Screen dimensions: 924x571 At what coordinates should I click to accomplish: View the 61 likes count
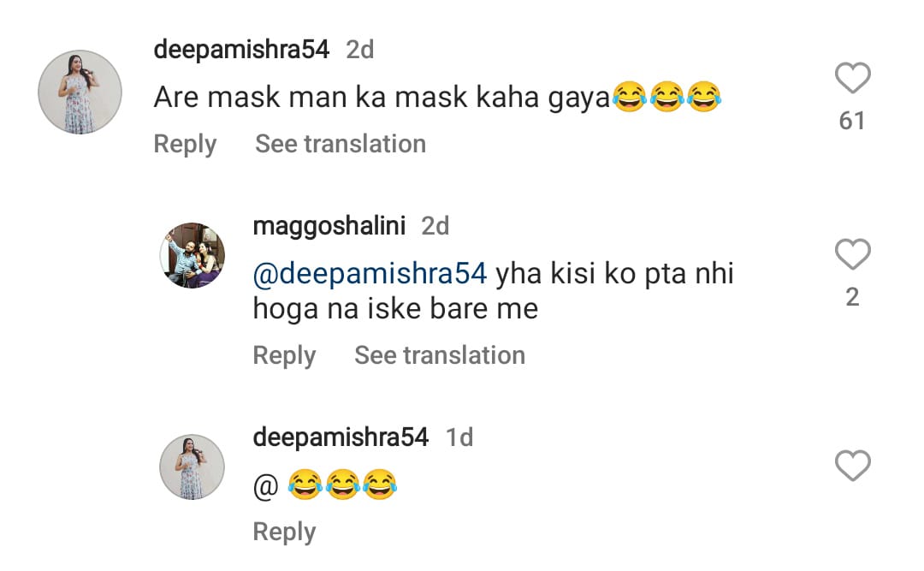(852, 121)
